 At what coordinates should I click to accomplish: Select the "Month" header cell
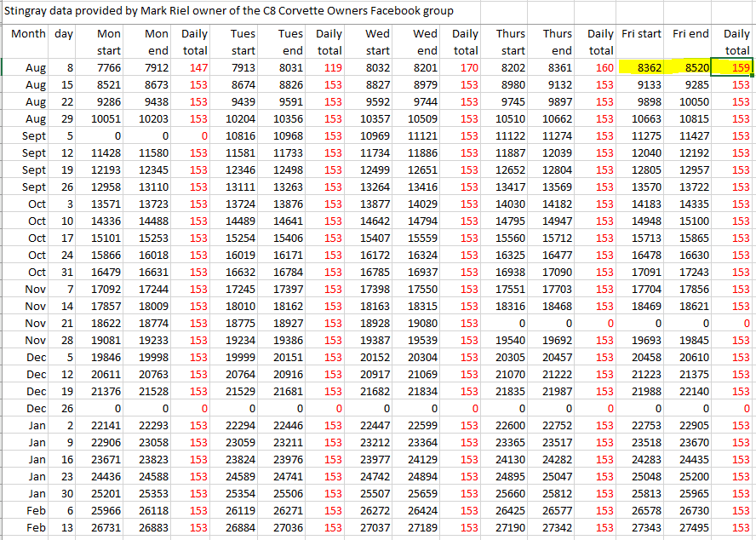[29, 34]
